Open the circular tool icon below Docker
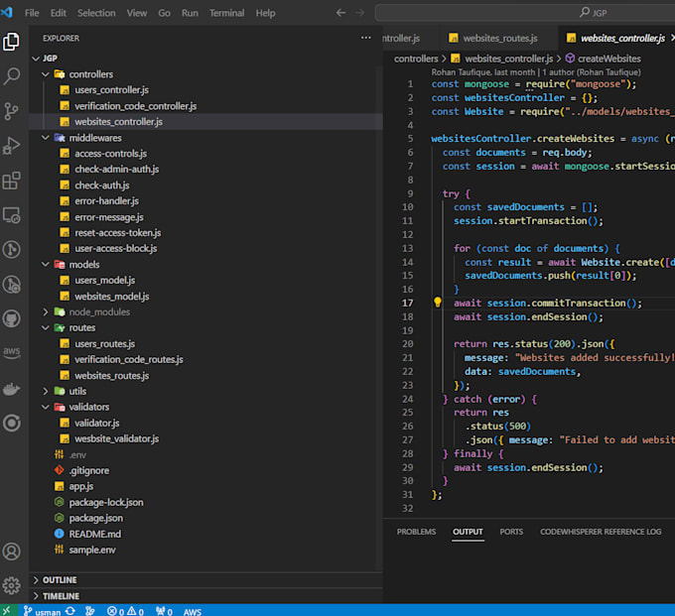The height and width of the screenshot is (616, 675). pos(12,423)
